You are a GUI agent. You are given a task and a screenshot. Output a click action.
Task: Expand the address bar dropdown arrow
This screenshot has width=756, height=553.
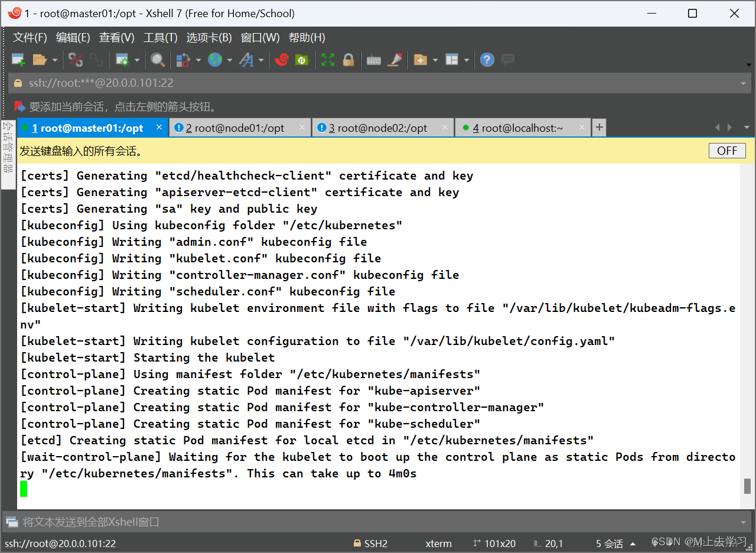(744, 83)
